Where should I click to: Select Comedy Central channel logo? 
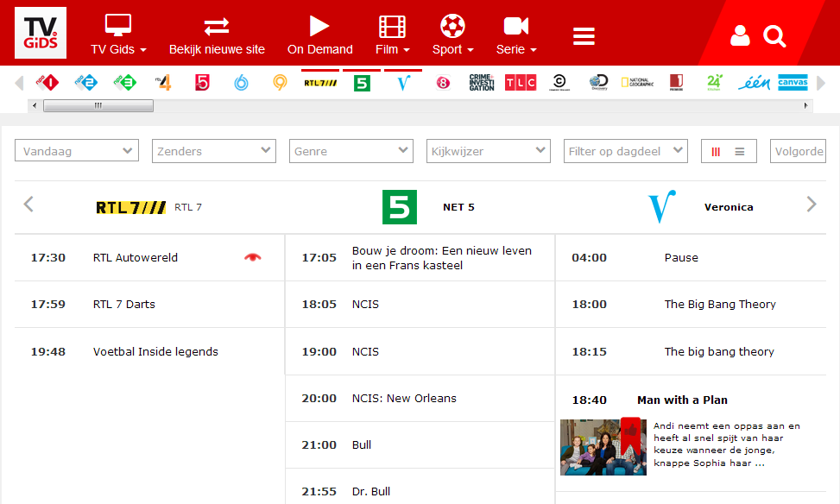(559, 83)
